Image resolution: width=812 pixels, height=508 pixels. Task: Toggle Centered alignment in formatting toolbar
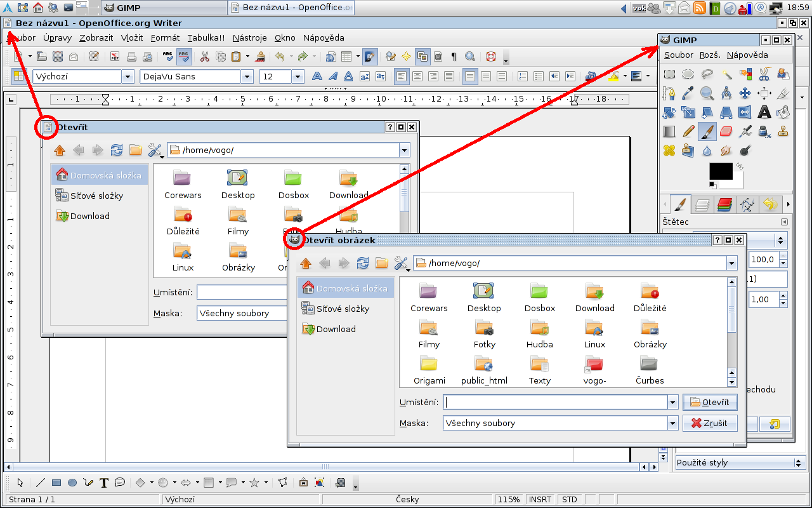click(x=417, y=76)
